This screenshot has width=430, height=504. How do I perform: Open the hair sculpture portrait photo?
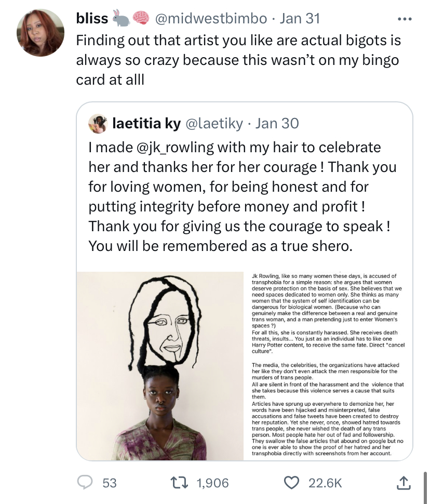click(x=160, y=366)
